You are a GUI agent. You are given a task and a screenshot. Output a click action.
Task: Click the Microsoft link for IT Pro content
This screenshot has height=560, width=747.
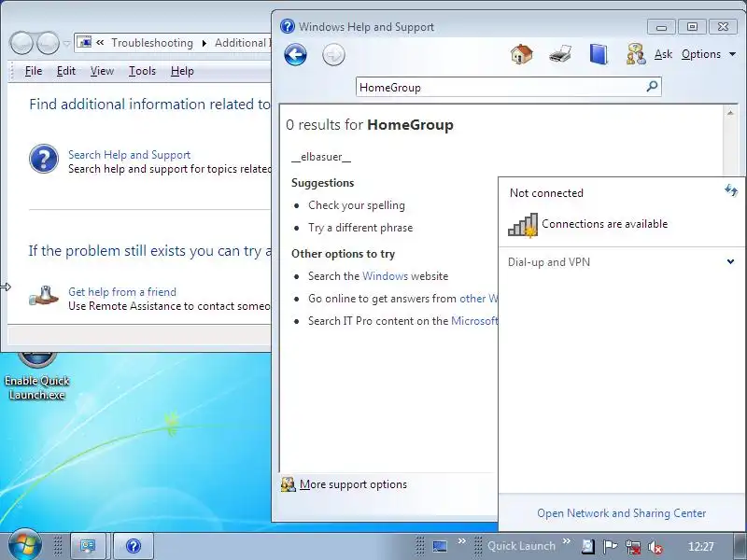[474, 321]
